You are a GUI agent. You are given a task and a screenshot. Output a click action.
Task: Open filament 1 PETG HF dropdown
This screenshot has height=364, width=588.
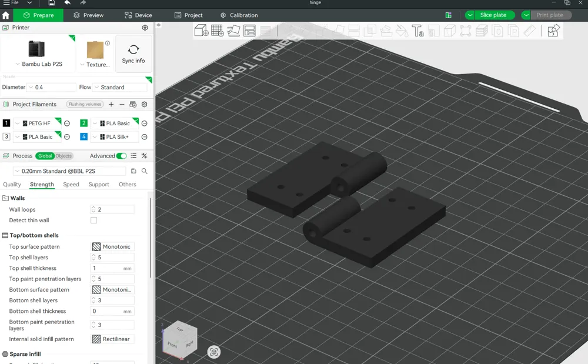click(36, 123)
